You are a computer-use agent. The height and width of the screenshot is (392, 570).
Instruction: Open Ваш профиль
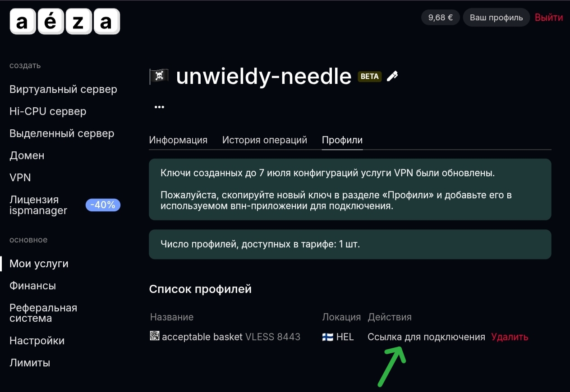pos(496,18)
